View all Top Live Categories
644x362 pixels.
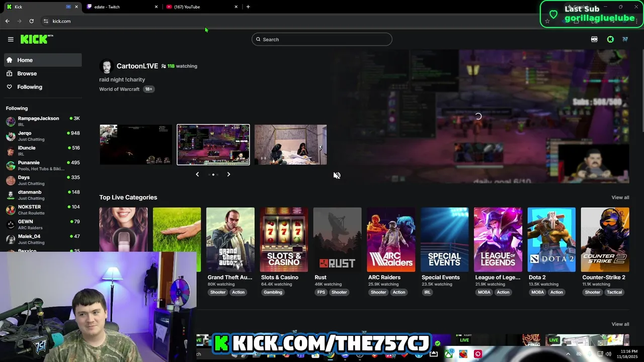620,198
